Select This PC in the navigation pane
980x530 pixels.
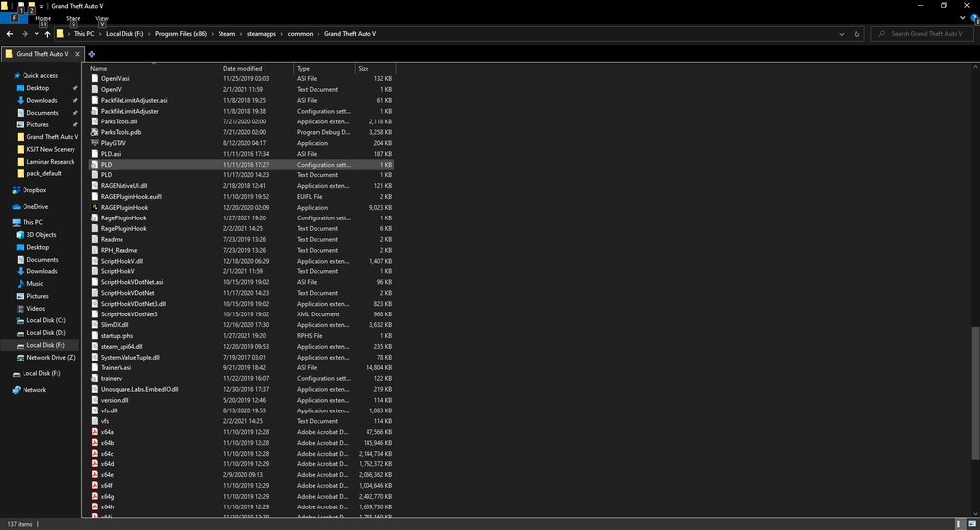32,222
